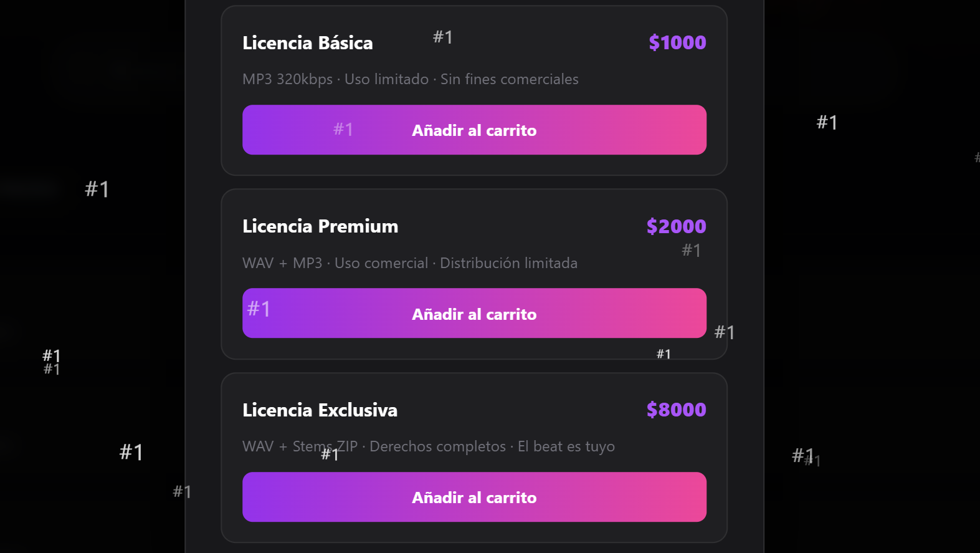Click Añadir al carrito for Licencia Básica
This screenshot has width=980, height=553.
(474, 130)
